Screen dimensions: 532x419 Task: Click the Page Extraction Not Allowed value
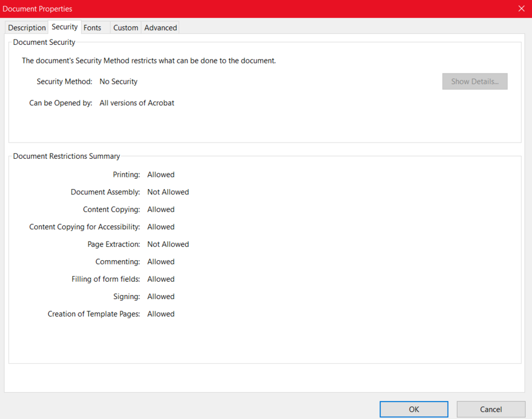pyautogui.click(x=168, y=244)
